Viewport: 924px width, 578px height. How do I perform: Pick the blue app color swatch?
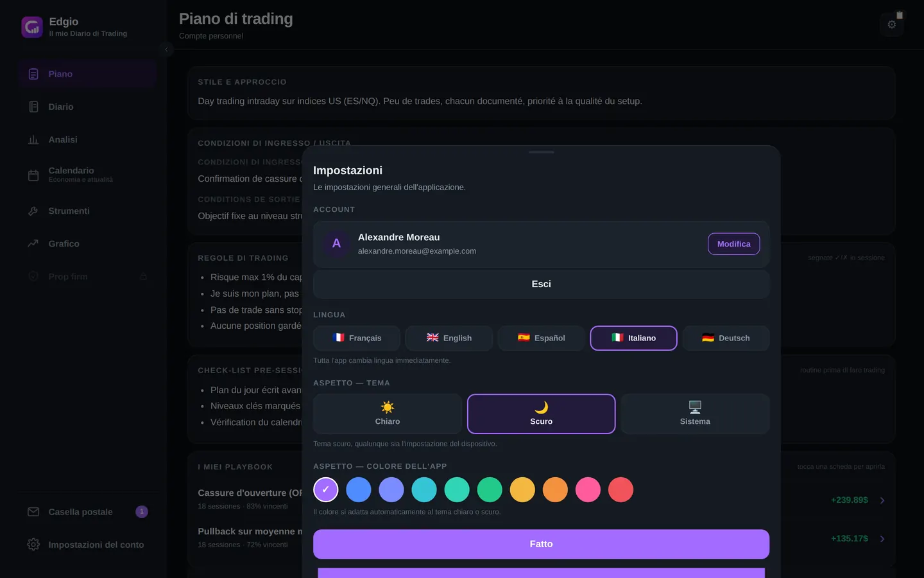[359, 489]
